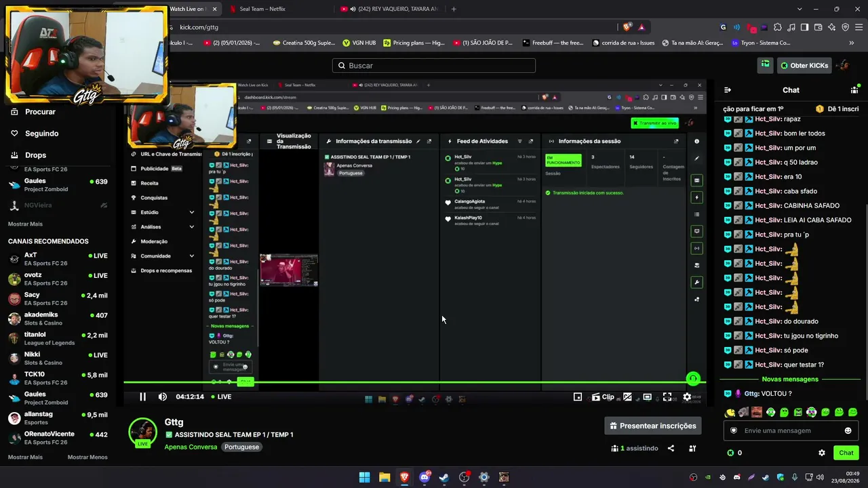The width and height of the screenshot is (868, 488).
Task: Open Seguindo in the sidebar
Action: [42, 134]
